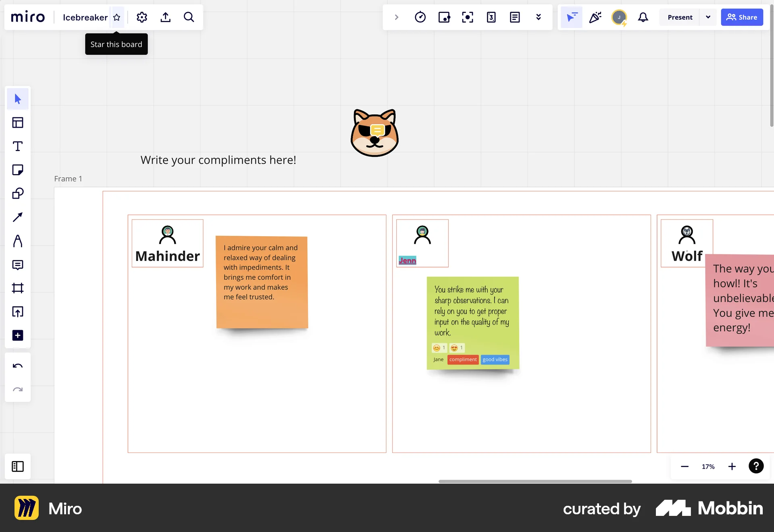Viewport: 774px width, 532px height.
Task: Choose the Pen drawing tool
Action: pos(18,241)
